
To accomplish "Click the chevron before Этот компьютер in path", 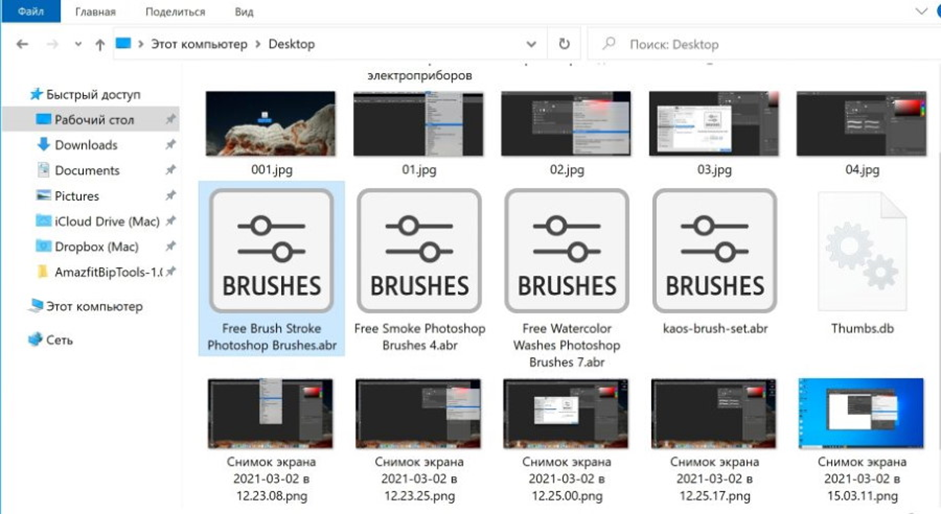I will (140, 44).
